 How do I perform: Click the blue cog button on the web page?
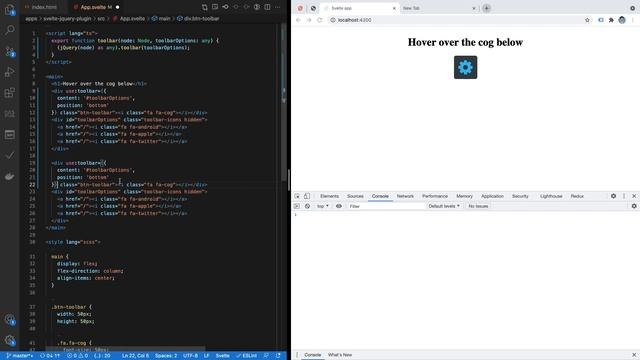click(x=465, y=67)
